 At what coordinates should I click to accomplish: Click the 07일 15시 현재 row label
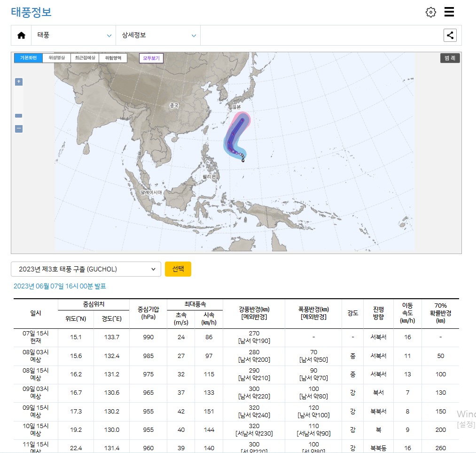click(36, 337)
